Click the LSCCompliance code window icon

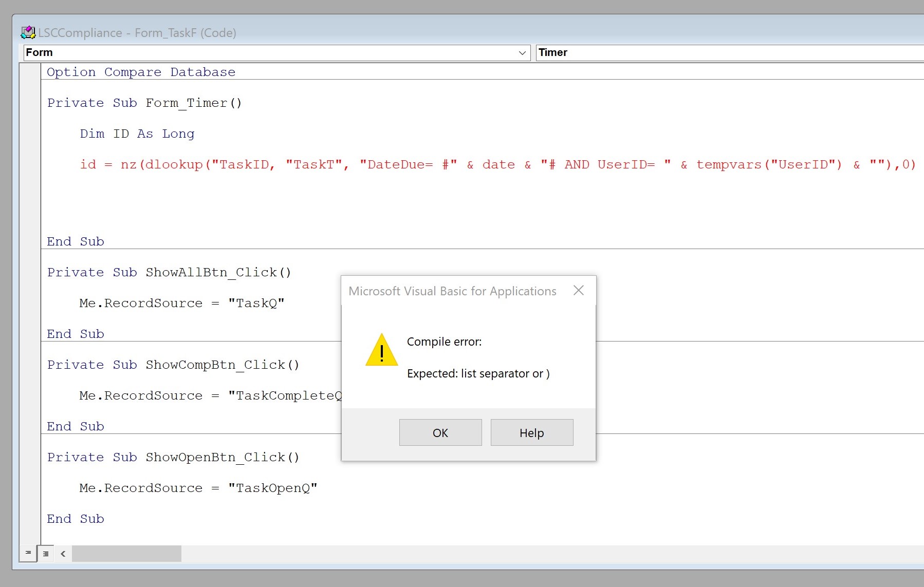click(28, 33)
